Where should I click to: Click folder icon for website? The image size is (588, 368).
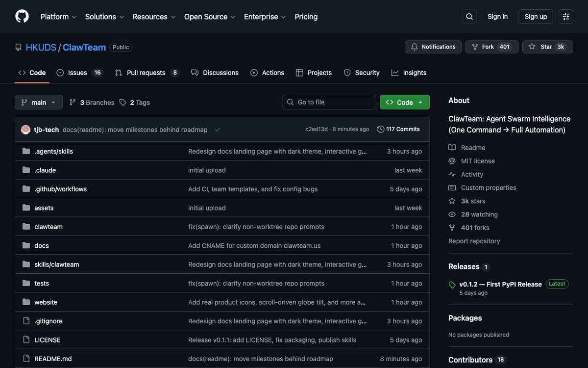[26, 302]
